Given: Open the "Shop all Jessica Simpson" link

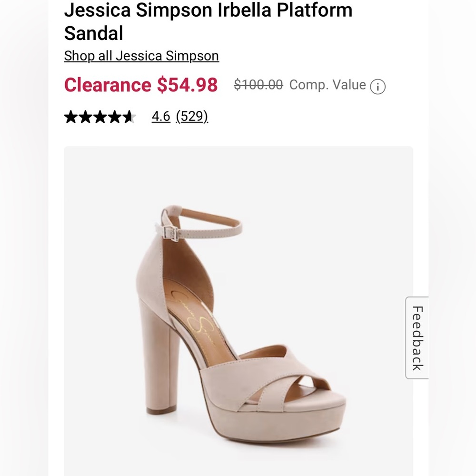Looking at the screenshot, I should [141, 56].
